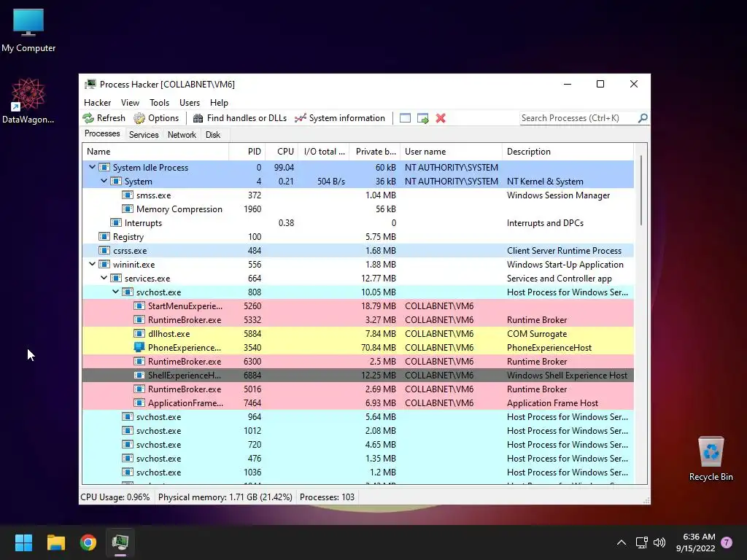Click the Interrupts process icon
Image resolution: width=747 pixels, height=560 pixels.
click(x=116, y=223)
